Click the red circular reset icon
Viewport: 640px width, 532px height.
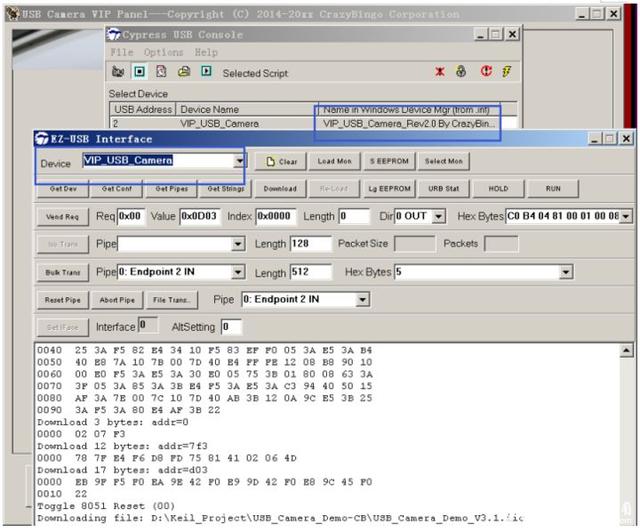point(486,71)
